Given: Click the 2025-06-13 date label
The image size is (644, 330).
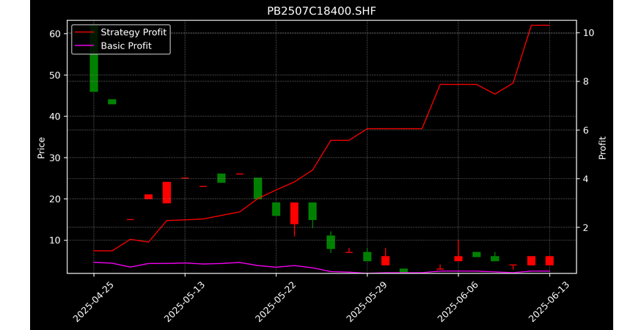Looking at the screenshot, I should (x=549, y=302).
